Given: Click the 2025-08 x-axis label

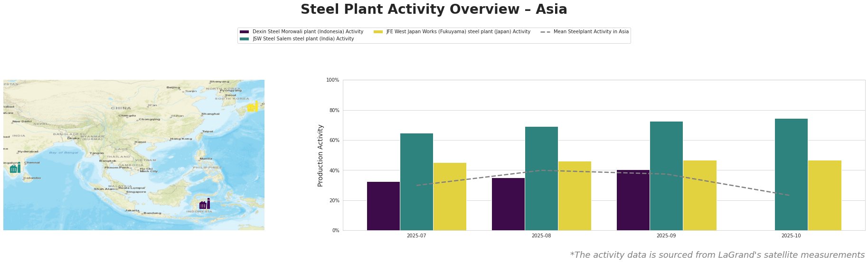Looking at the screenshot, I should click(x=541, y=235).
